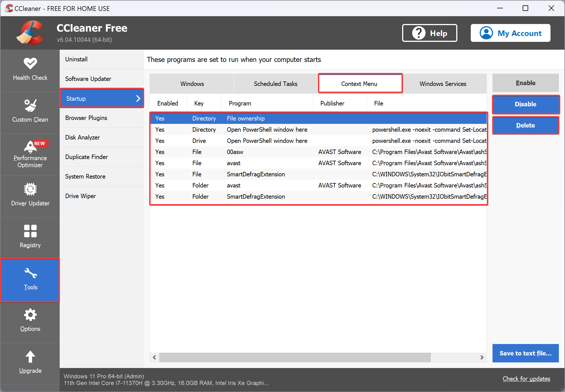Open Browser Plugins tool
The image size is (565, 392).
coord(102,118)
